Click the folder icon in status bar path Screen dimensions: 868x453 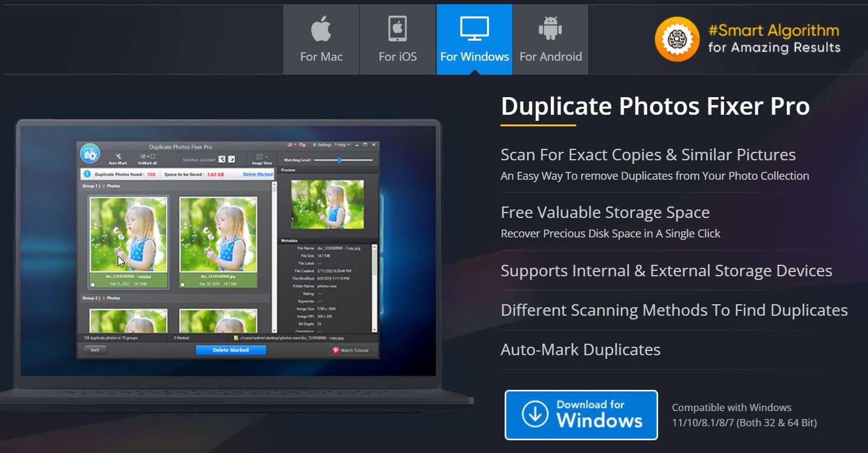pyautogui.click(x=236, y=338)
